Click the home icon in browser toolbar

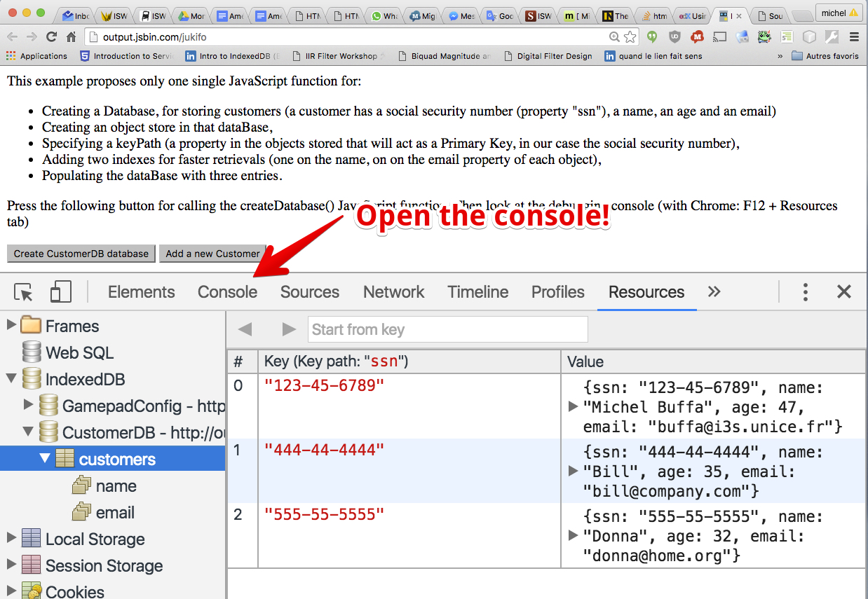pos(71,37)
